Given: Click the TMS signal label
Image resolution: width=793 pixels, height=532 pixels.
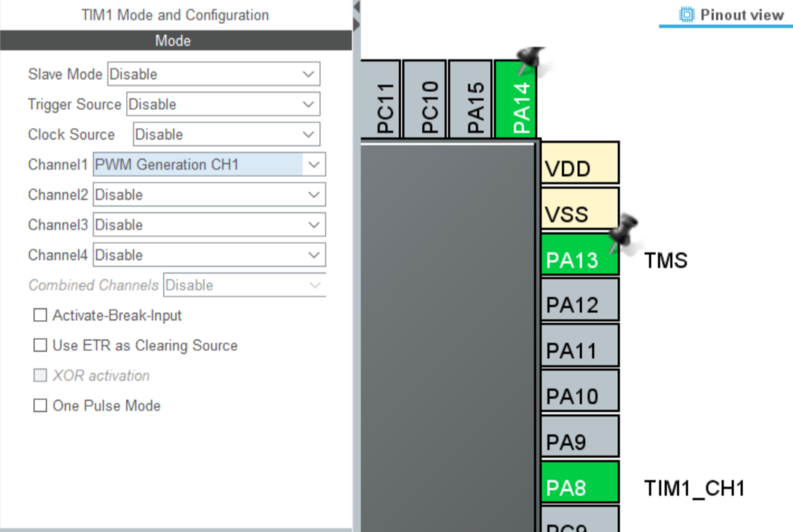Looking at the screenshot, I should [x=666, y=260].
